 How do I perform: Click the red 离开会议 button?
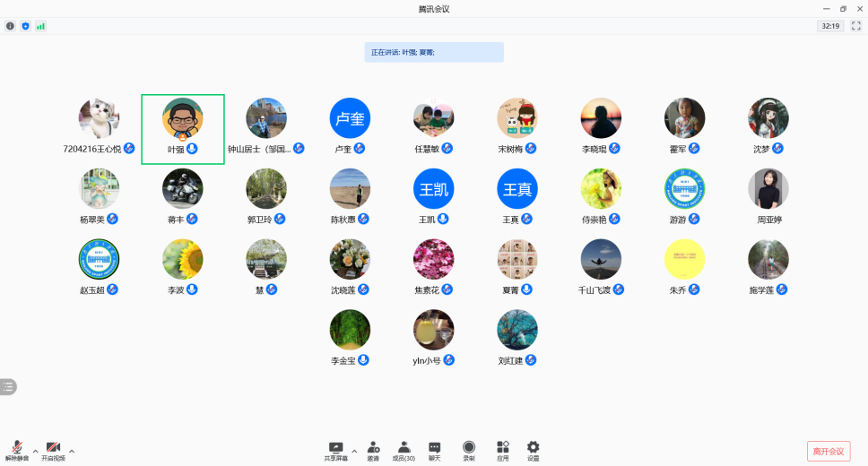coord(829,451)
